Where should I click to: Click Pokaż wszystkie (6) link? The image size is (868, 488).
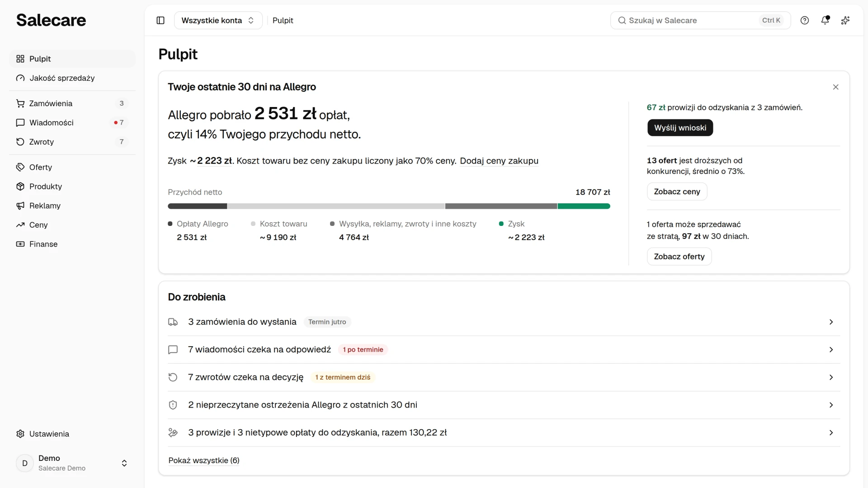tap(204, 460)
